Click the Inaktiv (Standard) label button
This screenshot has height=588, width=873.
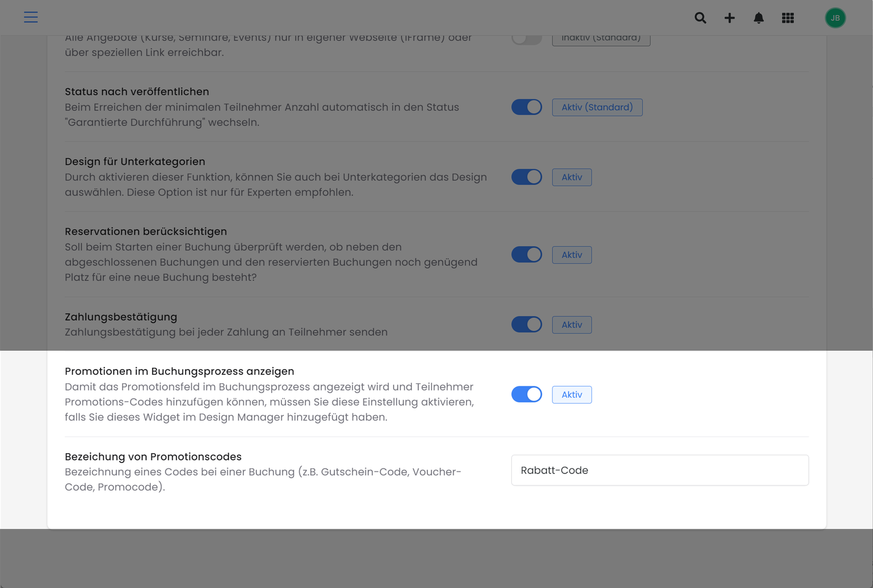coord(601,40)
